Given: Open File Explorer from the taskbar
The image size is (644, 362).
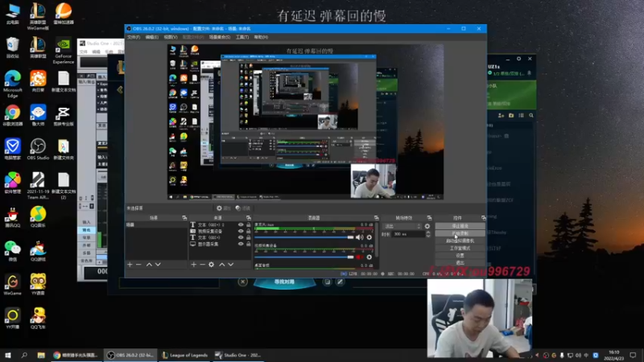Looking at the screenshot, I should click(41, 355).
